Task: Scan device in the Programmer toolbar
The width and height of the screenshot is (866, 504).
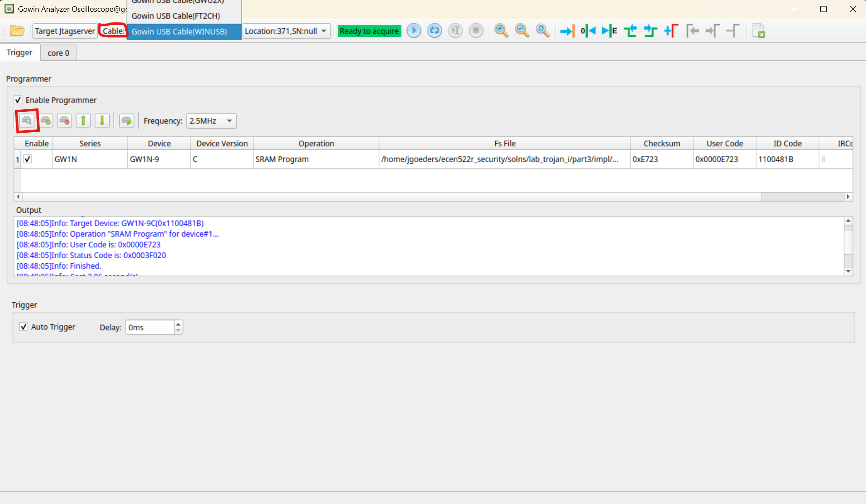Action: pos(27,121)
